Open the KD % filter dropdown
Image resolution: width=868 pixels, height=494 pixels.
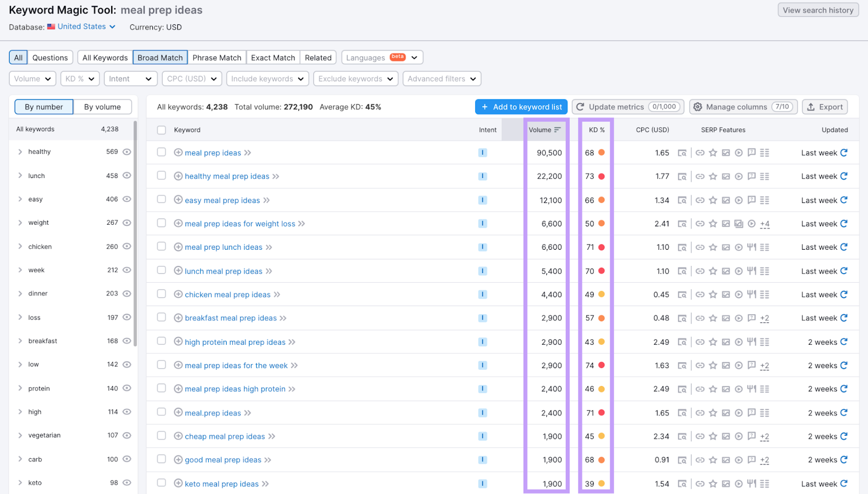[x=79, y=79]
